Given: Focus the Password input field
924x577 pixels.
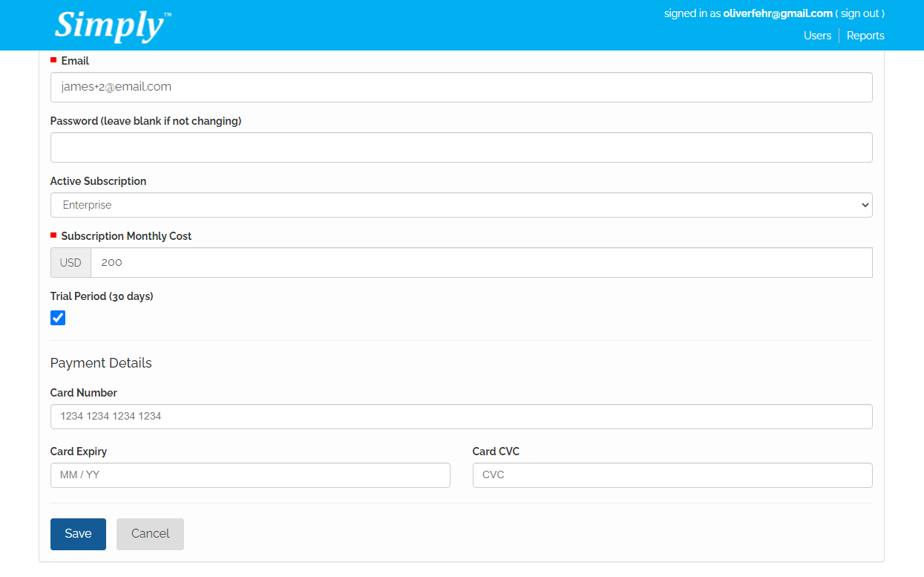Looking at the screenshot, I should [x=461, y=147].
